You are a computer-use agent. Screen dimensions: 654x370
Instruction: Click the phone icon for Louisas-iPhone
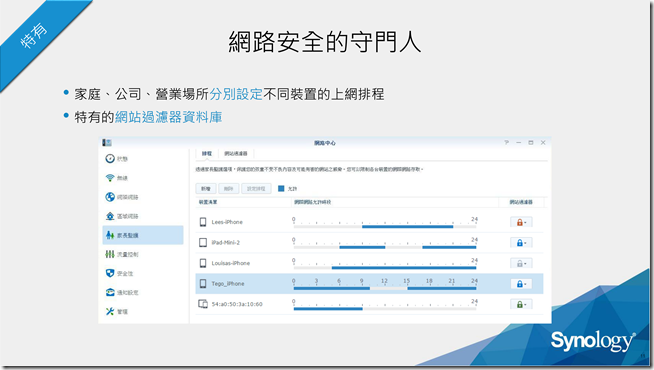coord(203,263)
